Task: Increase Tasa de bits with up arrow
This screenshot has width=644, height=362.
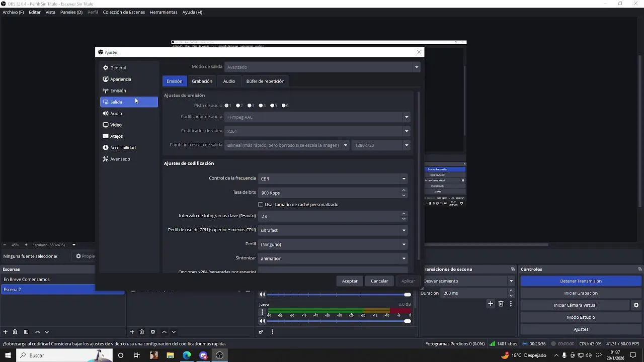Action: point(404,190)
